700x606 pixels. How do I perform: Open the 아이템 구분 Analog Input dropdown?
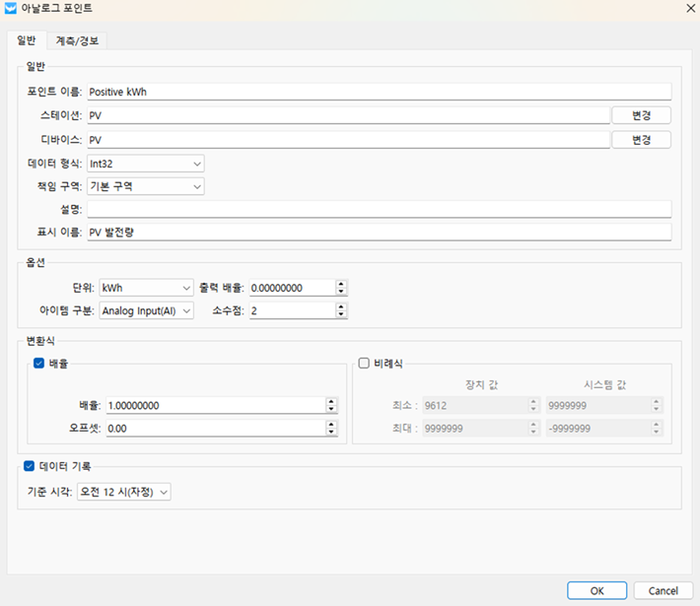pyautogui.click(x=146, y=310)
